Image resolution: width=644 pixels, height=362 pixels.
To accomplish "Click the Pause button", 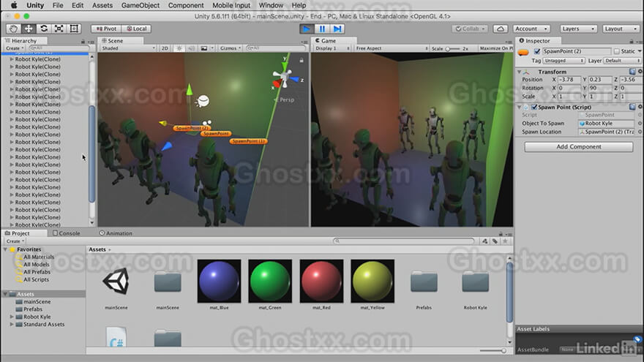I will click(x=322, y=29).
